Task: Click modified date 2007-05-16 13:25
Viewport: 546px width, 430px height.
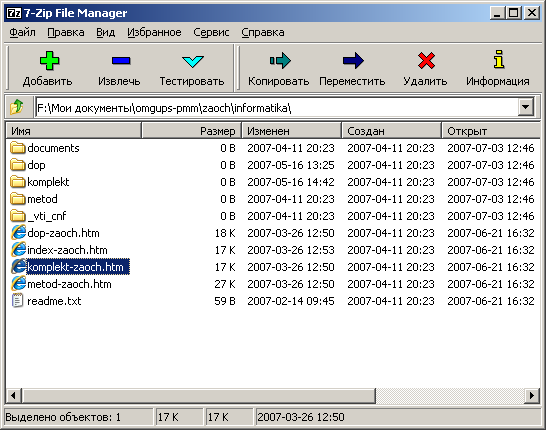Action: pyautogui.click(x=291, y=165)
